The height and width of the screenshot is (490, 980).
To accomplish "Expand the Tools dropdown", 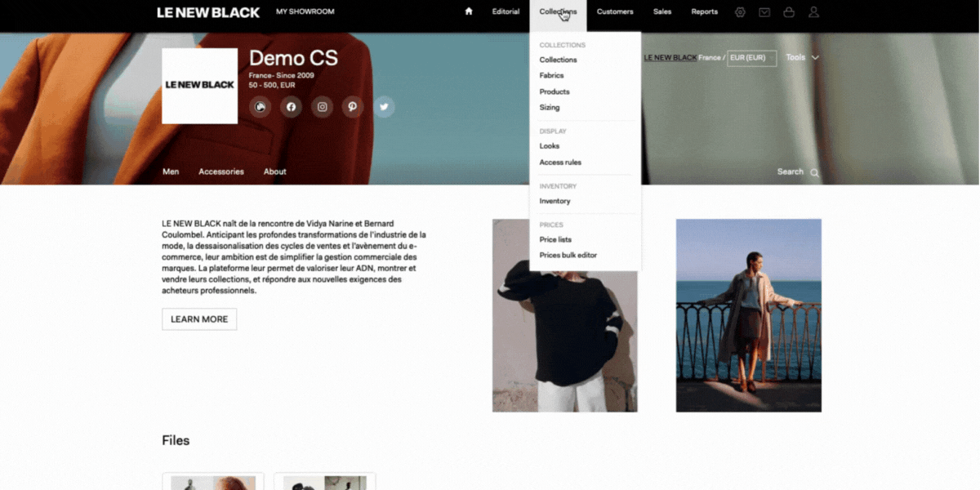I will point(802,57).
